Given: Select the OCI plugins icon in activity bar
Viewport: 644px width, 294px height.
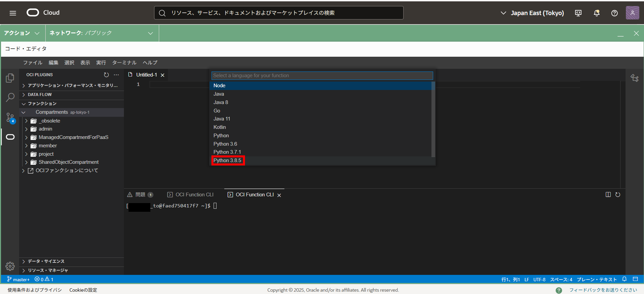Looking at the screenshot, I should pyautogui.click(x=10, y=137).
